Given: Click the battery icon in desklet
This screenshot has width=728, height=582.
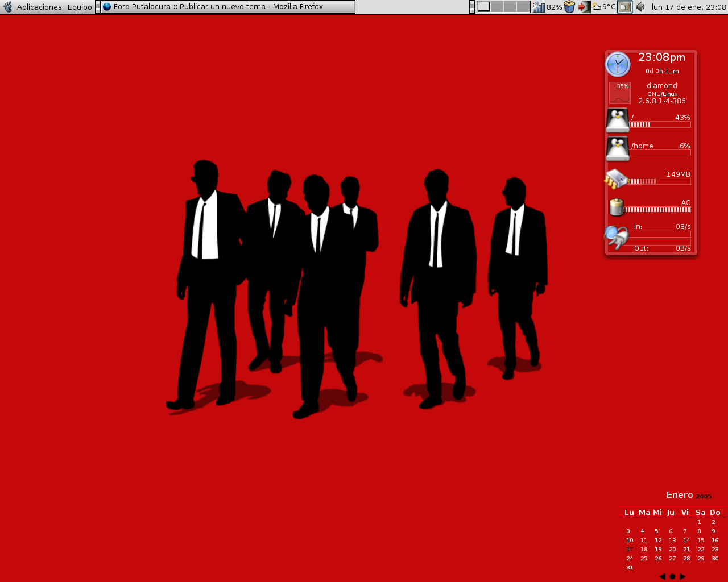Looking at the screenshot, I should click(x=616, y=207).
